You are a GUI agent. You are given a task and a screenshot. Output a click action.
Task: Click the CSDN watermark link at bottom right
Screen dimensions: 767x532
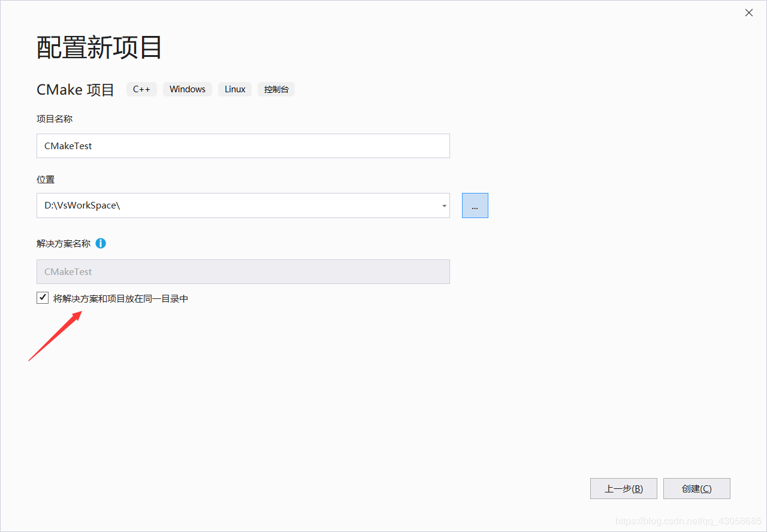tap(689, 520)
